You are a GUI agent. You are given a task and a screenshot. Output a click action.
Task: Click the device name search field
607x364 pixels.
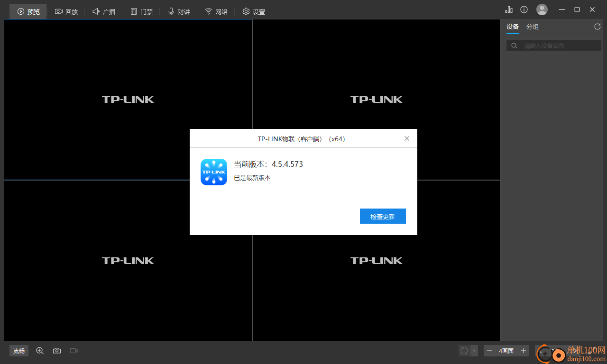point(553,45)
